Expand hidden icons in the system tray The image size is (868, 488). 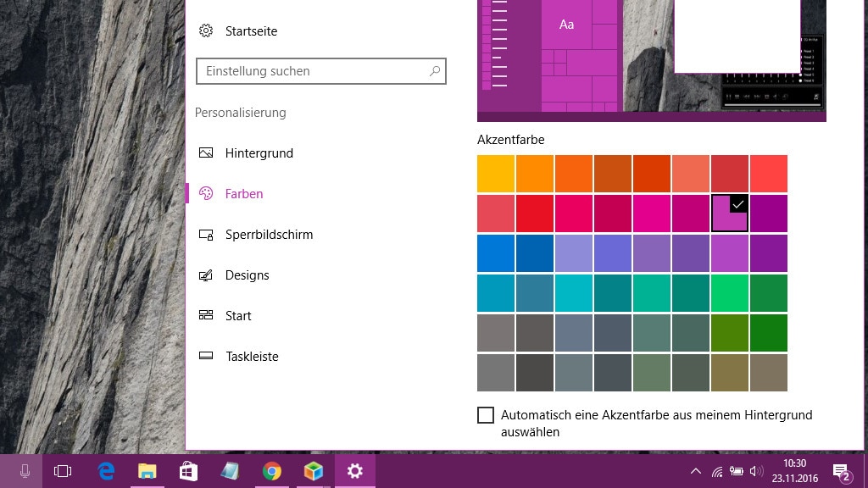pyautogui.click(x=695, y=472)
